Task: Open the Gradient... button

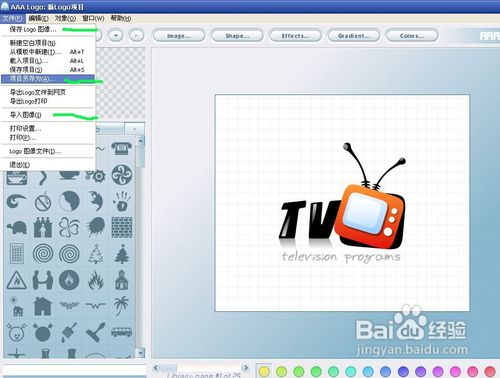Action: [x=354, y=36]
